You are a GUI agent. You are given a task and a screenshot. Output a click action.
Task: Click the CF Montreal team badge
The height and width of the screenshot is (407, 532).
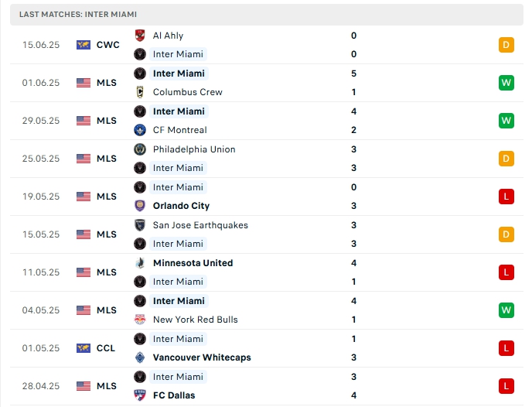pyautogui.click(x=140, y=130)
